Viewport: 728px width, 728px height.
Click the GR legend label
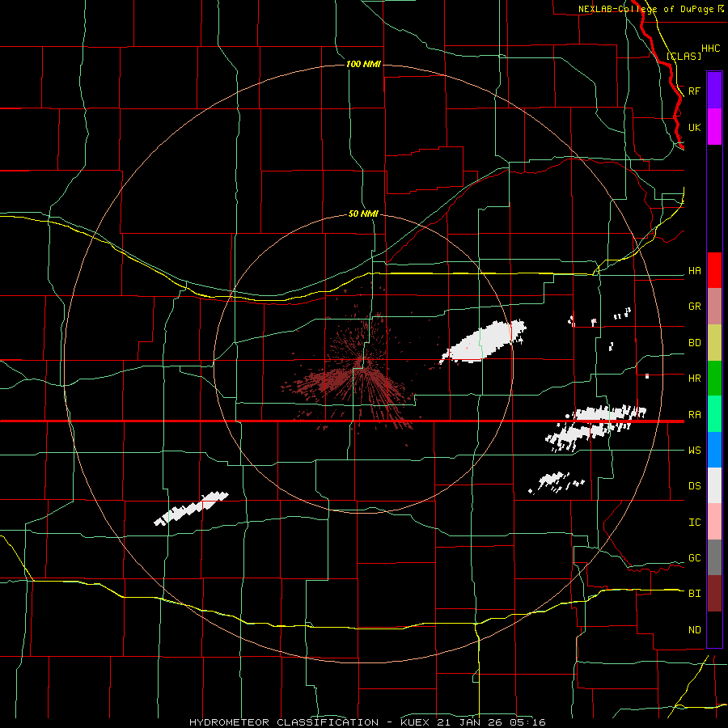point(694,307)
